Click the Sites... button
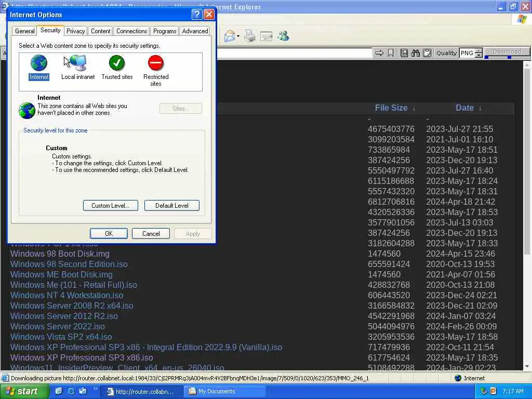Image resolution: width=532 pixels, height=399 pixels. 180,108
